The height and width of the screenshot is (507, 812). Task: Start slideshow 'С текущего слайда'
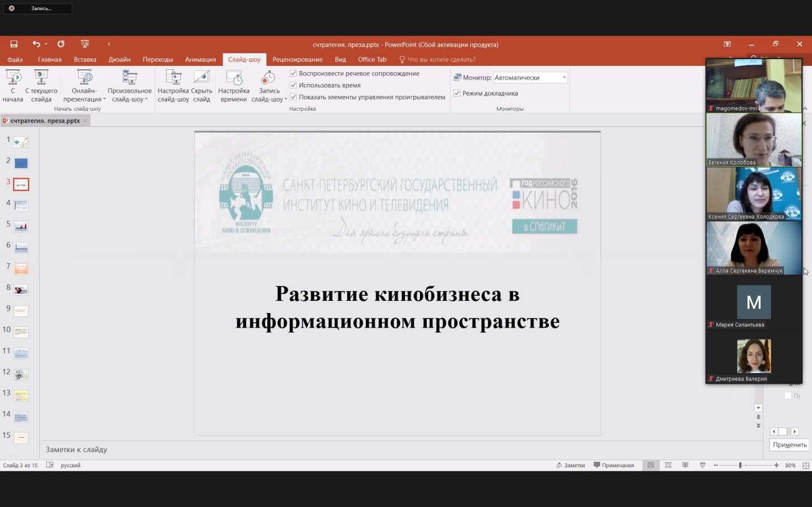point(41,86)
